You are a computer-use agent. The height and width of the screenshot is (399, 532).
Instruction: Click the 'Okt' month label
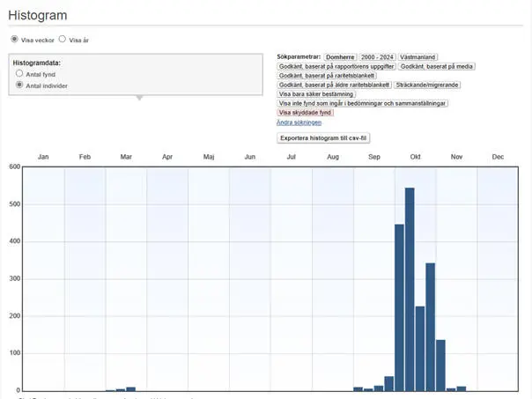point(415,156)
